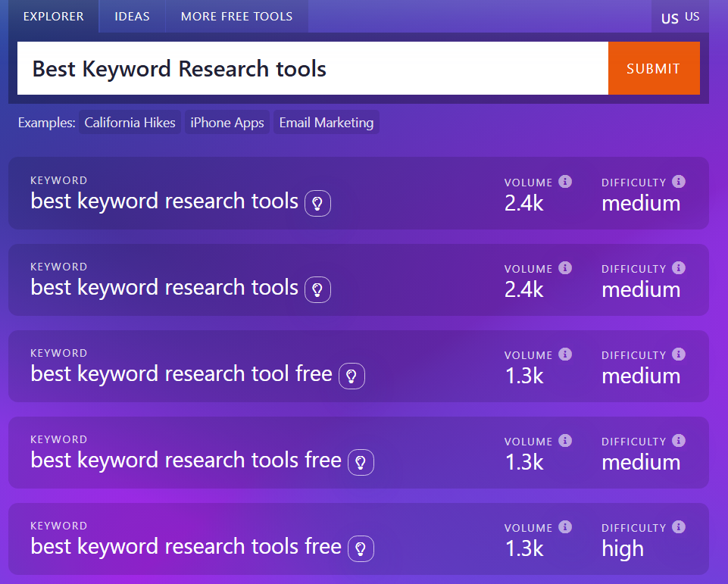This screenshot has width=728, height=584.
Task: Open the Ideas tab
Action: click(x=133, y=16)
